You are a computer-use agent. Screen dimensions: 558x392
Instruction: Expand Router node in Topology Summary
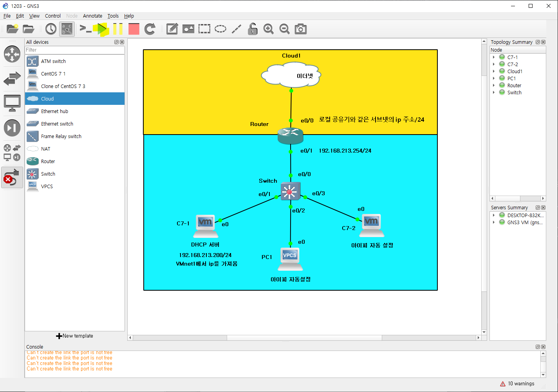pyautogui.click(x=494, y=86)
